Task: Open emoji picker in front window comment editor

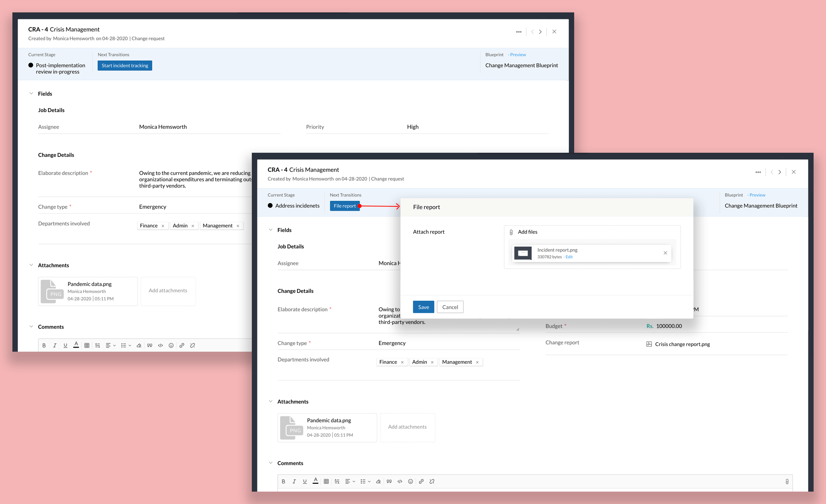Action: click(410, 481)
